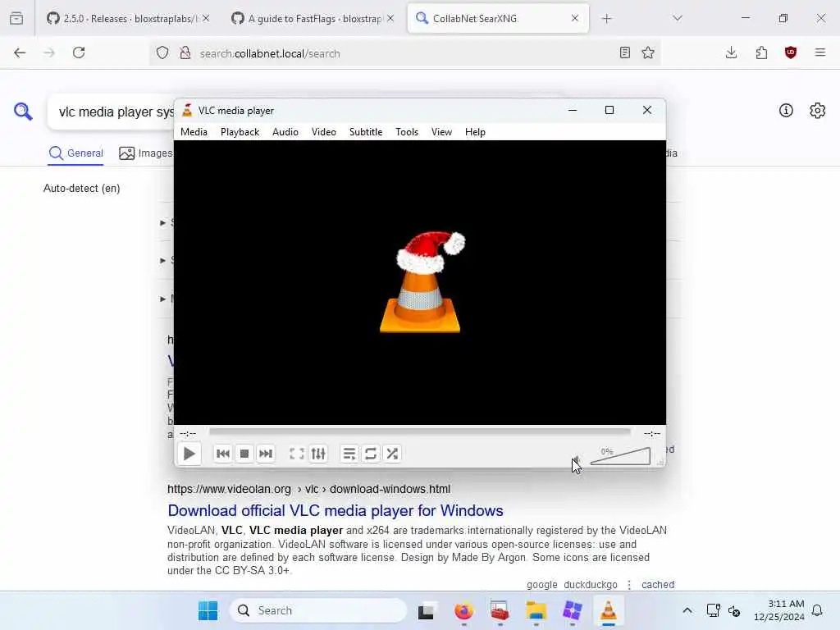Screen dimensions: 840x630
Task: Open Firefox extensions menu
Action: tap(761, 52)
